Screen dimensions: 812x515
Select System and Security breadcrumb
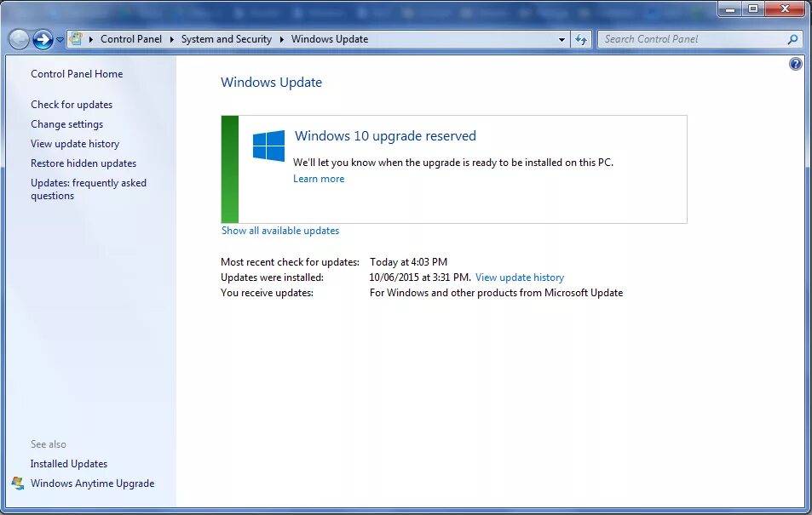pos(227,39)
